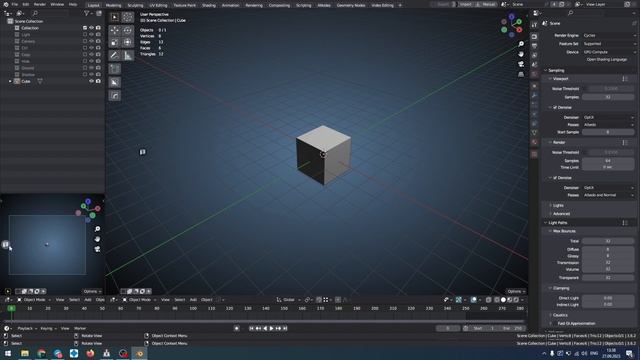Image resolution: width=640 pixels, height=360 pixels.
Task: Select the Annotate pencil tool
Action: (x=115, y=56)
